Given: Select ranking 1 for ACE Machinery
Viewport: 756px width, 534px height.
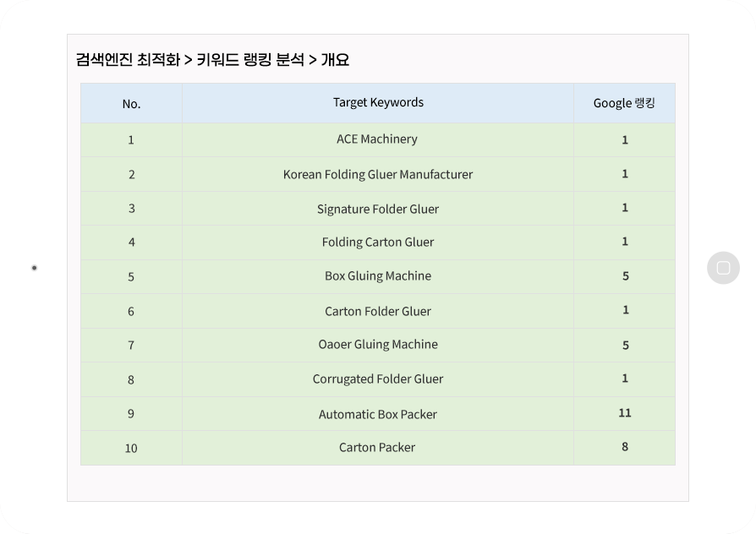Looking at the screenshot, I should [x=625, y=139].
